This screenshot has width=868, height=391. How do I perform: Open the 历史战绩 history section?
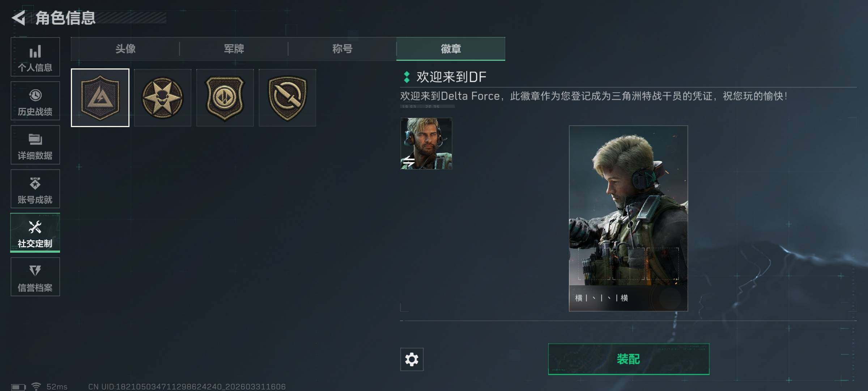click(x=35, y=101)
